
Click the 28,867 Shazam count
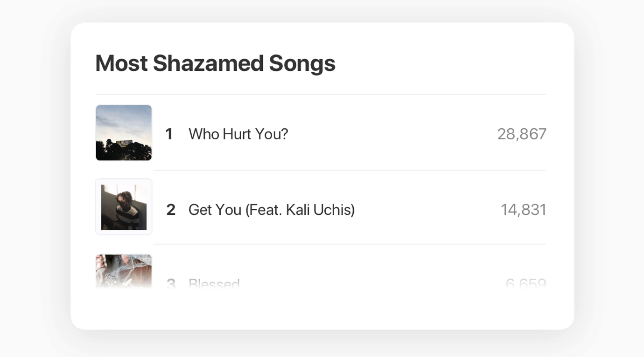(522, 134)
